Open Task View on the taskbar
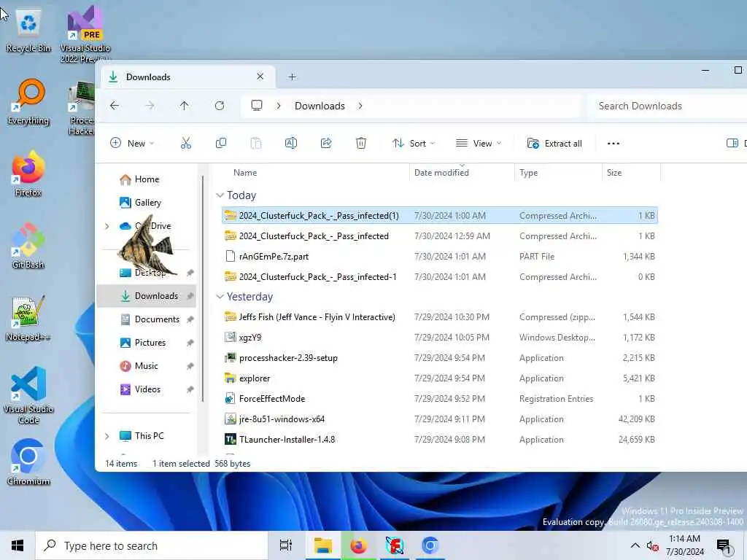This screenshot has height=560, width=747. coord(286,545)
